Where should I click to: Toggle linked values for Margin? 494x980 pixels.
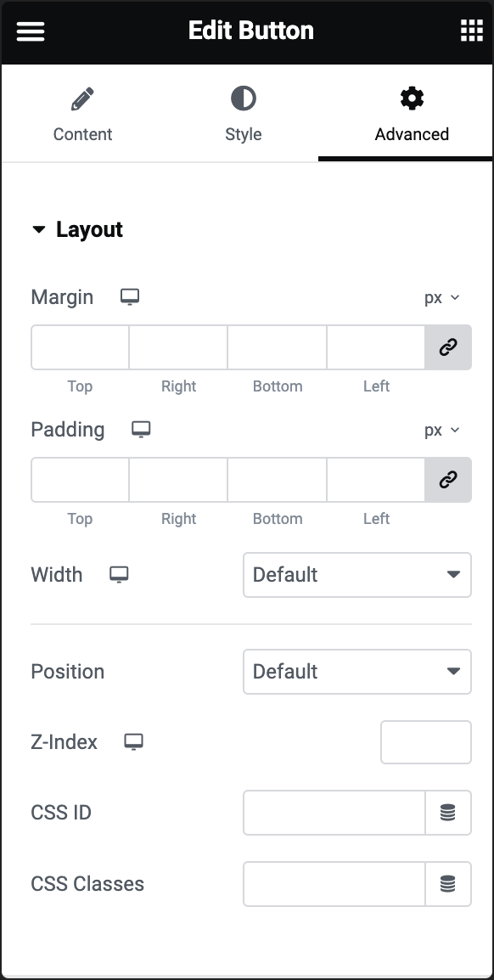tap(448, 347)
